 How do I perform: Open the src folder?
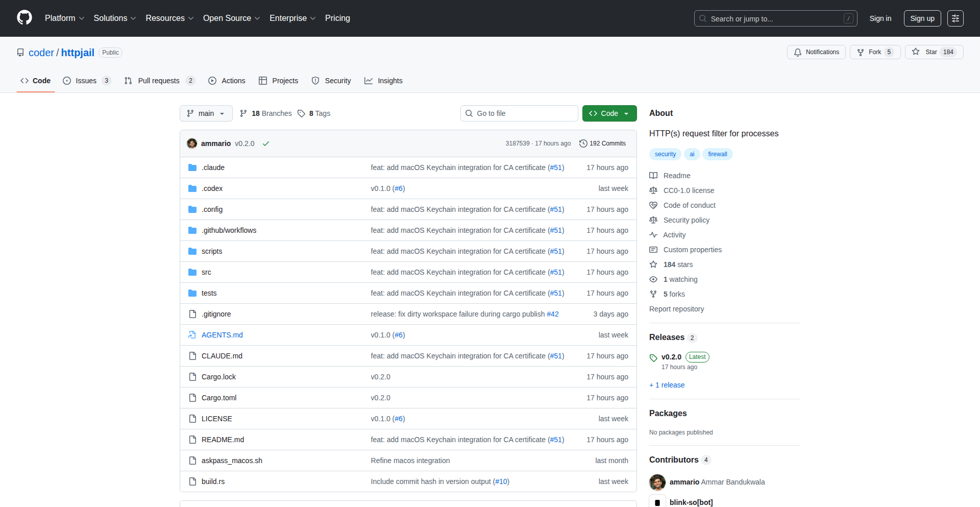pyautogui.click(x=206, y=272)
